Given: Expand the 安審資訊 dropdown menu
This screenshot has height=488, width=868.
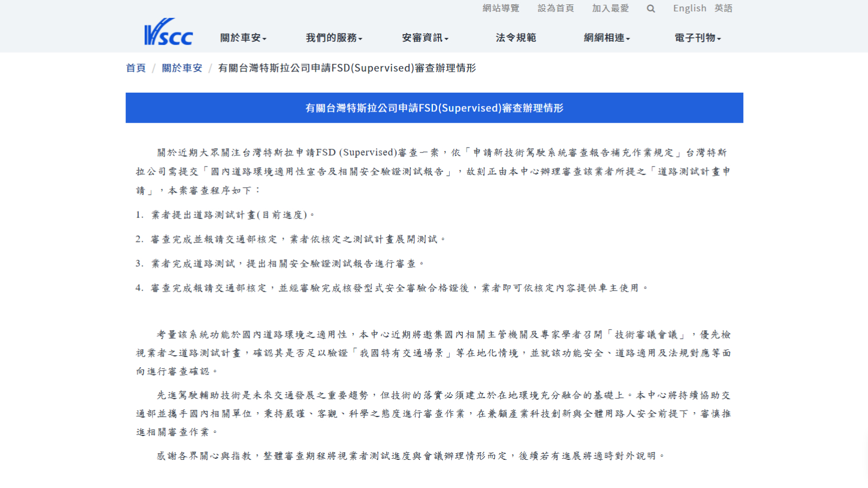Looking at the screenshot, I should [425, 38].
